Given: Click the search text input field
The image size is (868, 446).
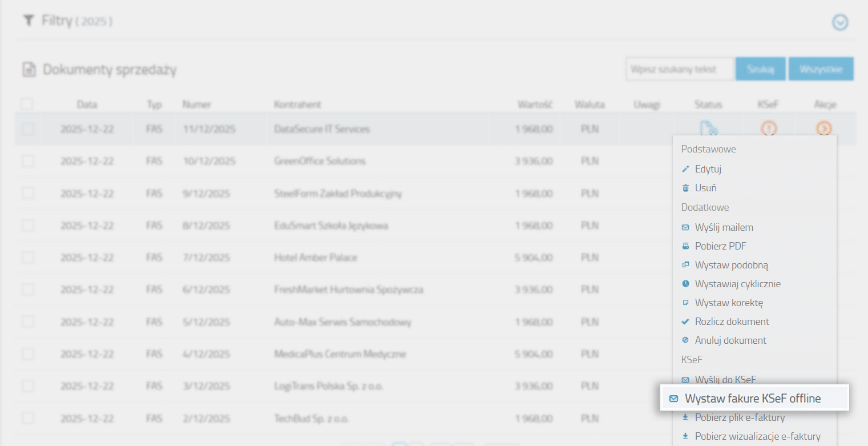Looking at the screenshot, I should (x=680, y=69).
